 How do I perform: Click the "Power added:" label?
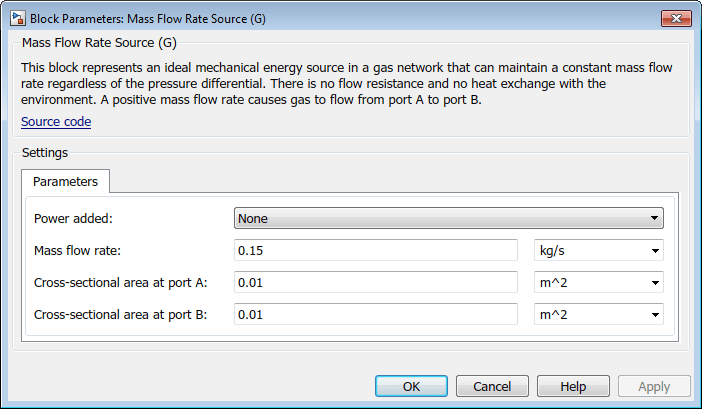pos(74,218)
